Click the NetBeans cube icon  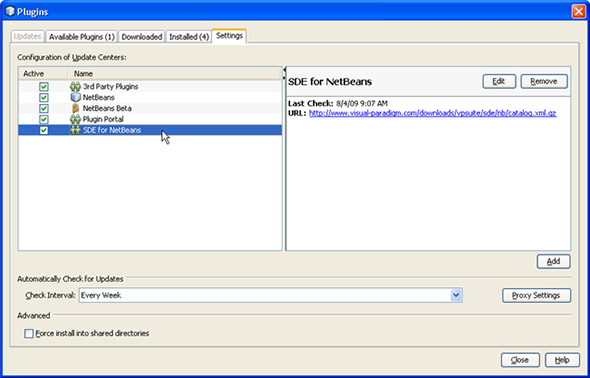[76, 97]
